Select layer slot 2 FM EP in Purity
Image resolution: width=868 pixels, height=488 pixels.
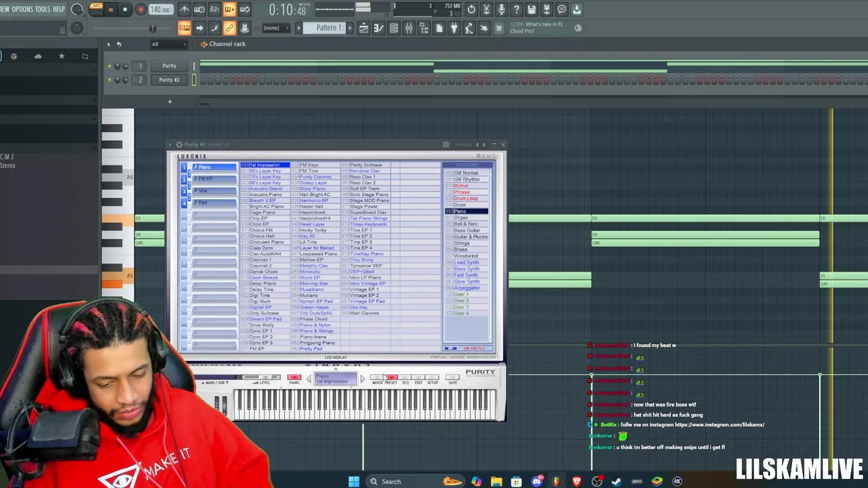coord(214,179)
